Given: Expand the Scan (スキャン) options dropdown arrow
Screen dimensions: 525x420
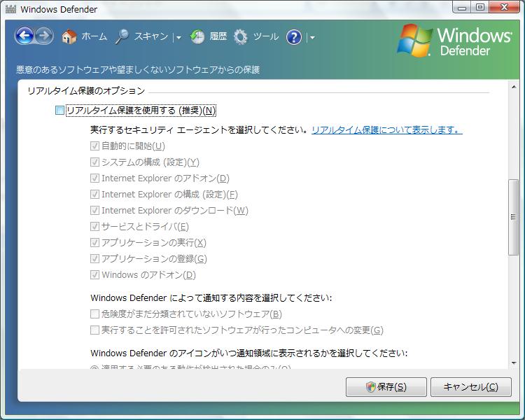Looking at the screenshot, I should click(178, 38).
